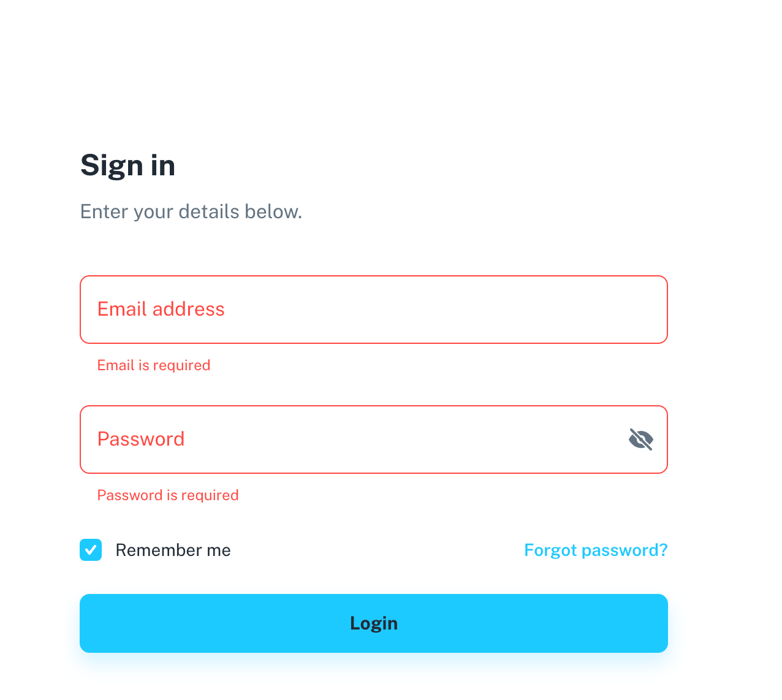Click the 'Email is required' error message
This screenshot has width=782, height=700.
(x=154, y=365)
